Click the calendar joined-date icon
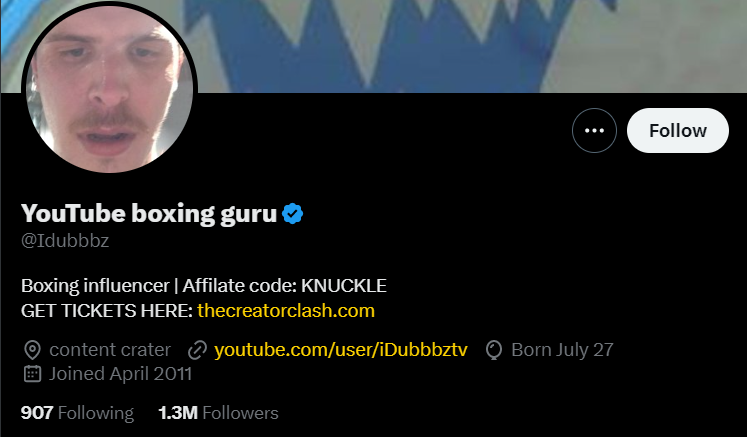747x437 pixels. click(32, 374)
